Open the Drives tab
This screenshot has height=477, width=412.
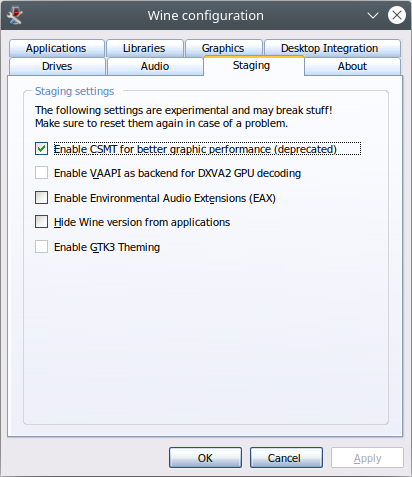(x=57, y=66)
